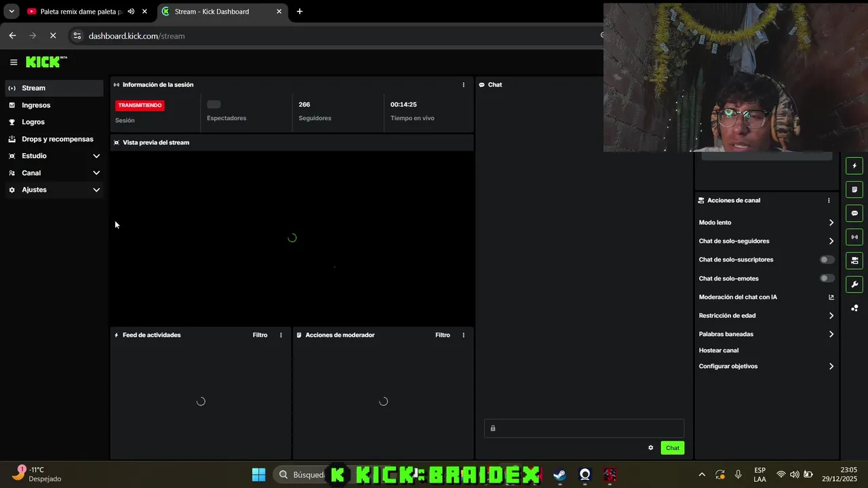
Task: Open tab search dropdown in browser
Action: (12, 12)
